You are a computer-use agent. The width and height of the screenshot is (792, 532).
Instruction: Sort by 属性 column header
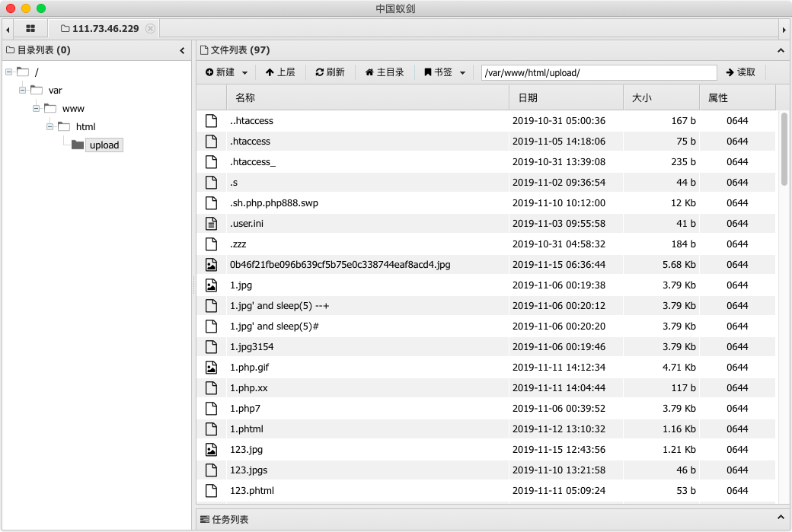tap(737, 97)
